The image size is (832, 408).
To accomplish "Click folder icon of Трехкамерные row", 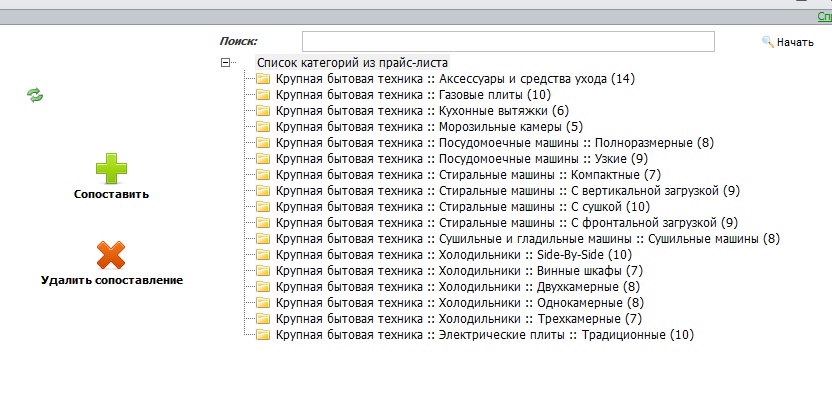I will (263, 319).
